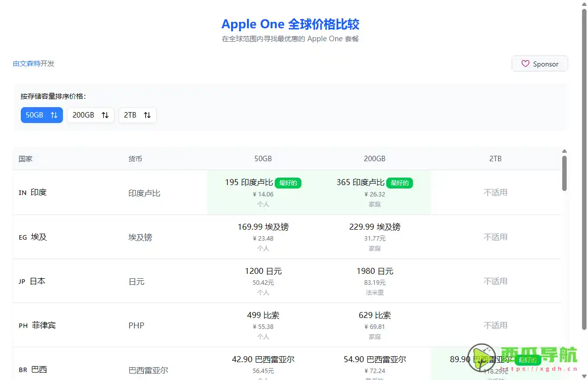Click the 国家 column header
Image resolution: width=588 pixels, height=380 pixels.
[25, 159]
